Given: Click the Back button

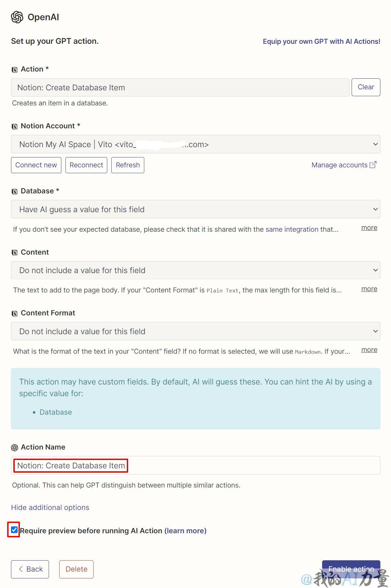Looking at the screenshot, I should (30, 569).
